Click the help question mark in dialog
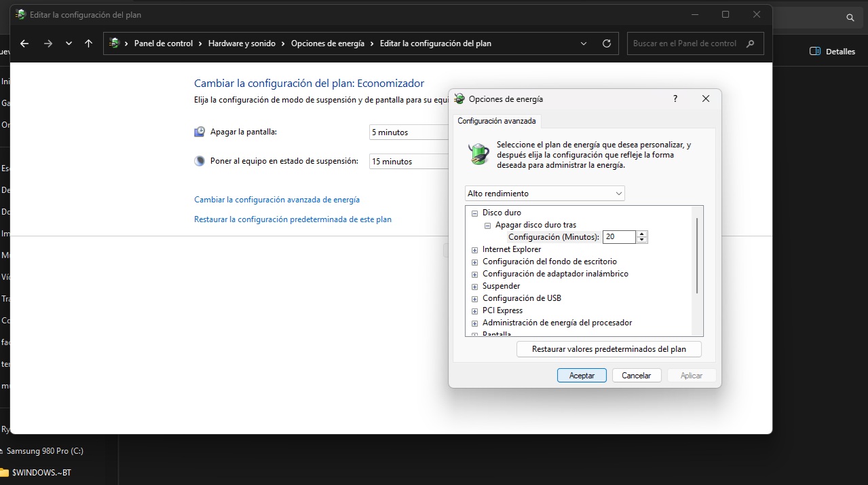The width and height of the screenshot is (868, 485). (675, 98)
